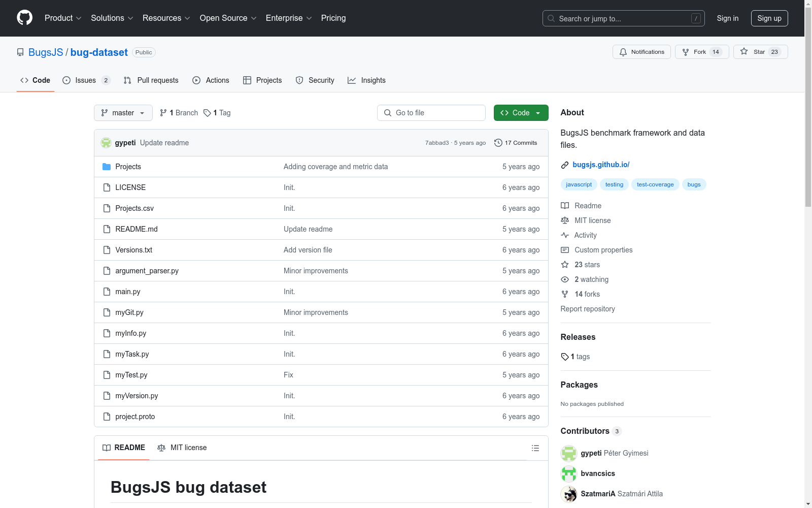The image size is (812, 508).
Task: Switch to the MIT license README tab
Action: (x=182, y=448)
